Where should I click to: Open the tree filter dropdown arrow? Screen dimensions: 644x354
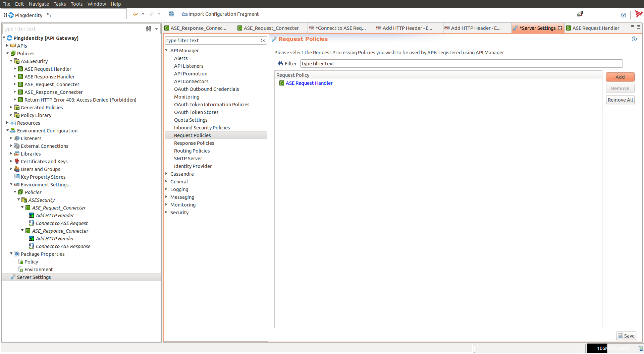tap(156, 29)
